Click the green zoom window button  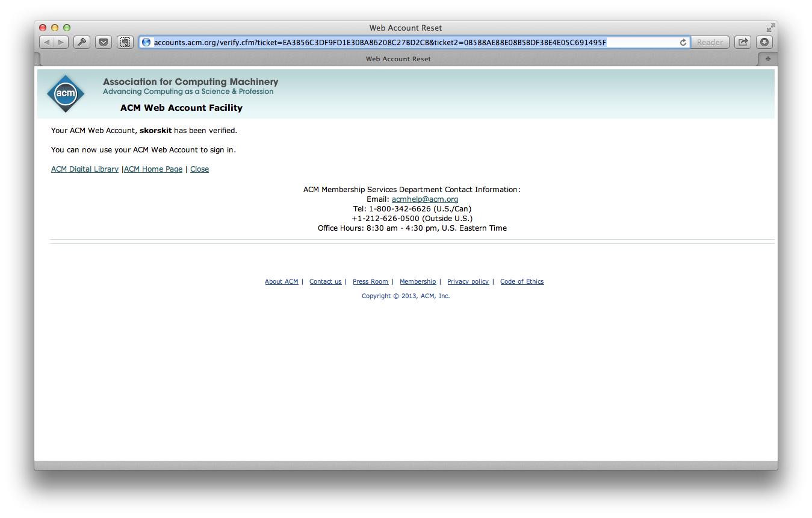[67, 28]
